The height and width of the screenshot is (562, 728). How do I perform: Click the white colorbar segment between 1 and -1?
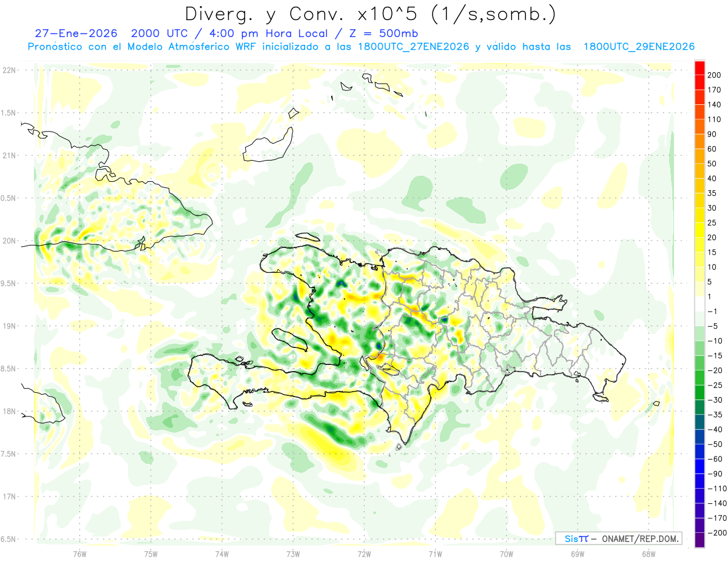coord(699,304)
